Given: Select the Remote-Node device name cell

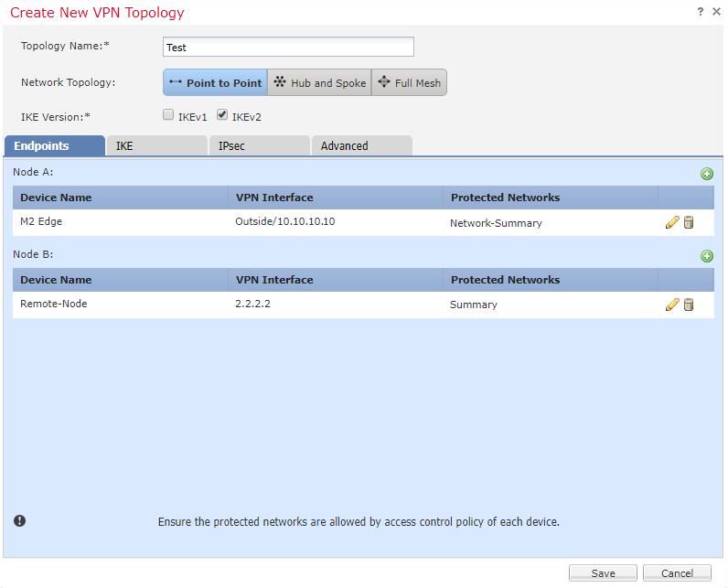Looking at the screenshot, I should tap(120, 305).
